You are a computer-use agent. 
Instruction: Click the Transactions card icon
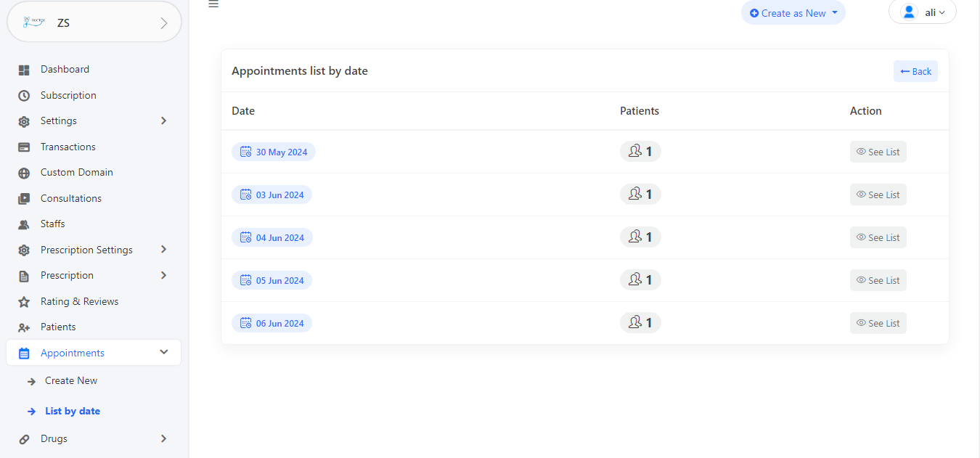(24, 147)
